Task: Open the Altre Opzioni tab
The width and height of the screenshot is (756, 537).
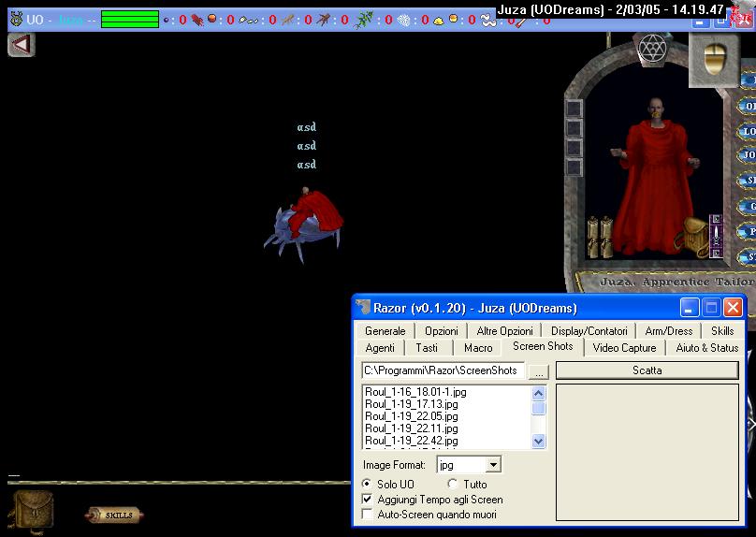Action: (x=504, y=330)
